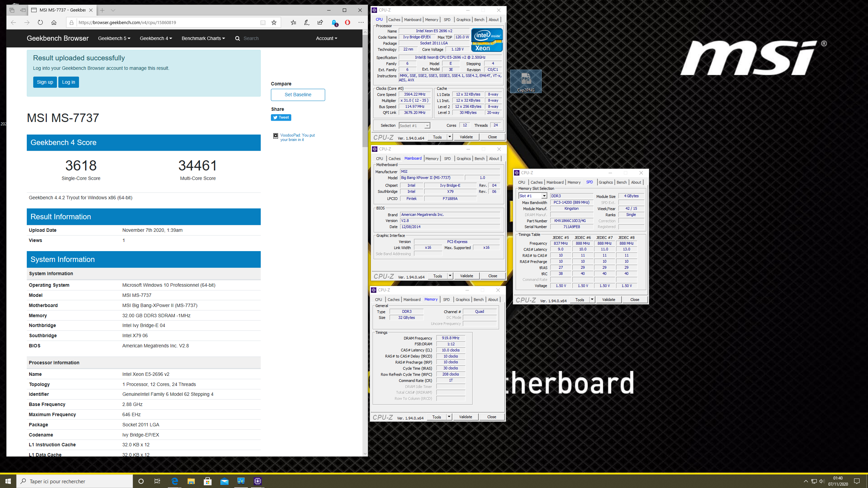Click the Opera extension icon in toolbar
This screenshot has width=868, height=488.
click(x=348, y=22)
